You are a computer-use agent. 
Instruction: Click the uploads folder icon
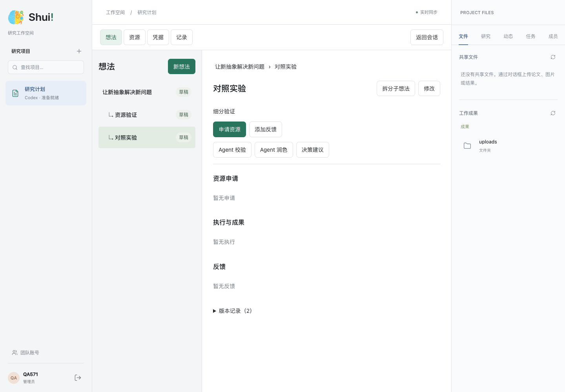pyautogui.click(x=467, y=146)
